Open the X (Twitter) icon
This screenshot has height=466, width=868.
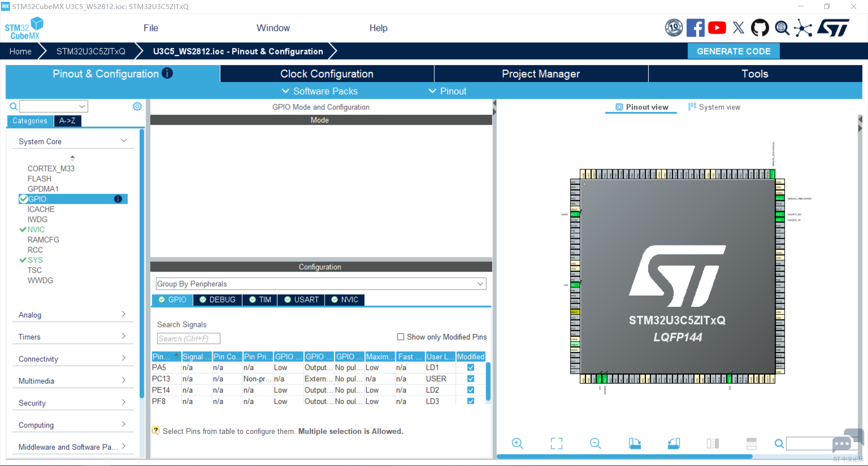tap(738, 28)
